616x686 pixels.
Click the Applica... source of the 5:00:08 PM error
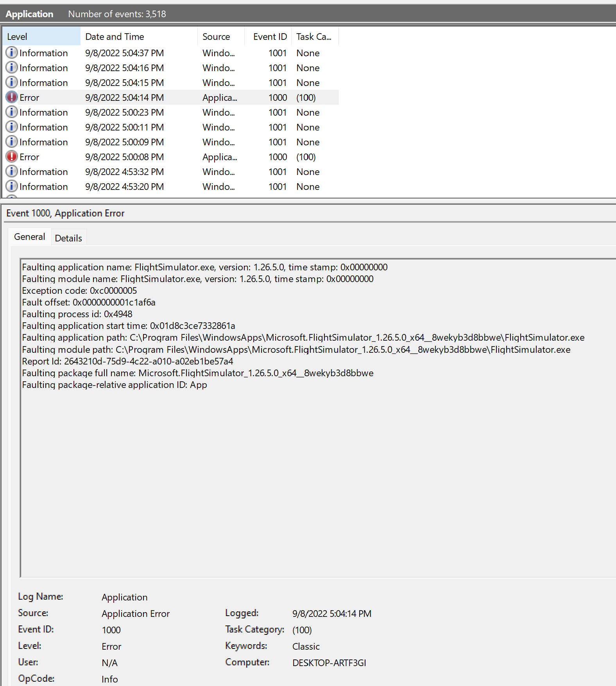220,157
